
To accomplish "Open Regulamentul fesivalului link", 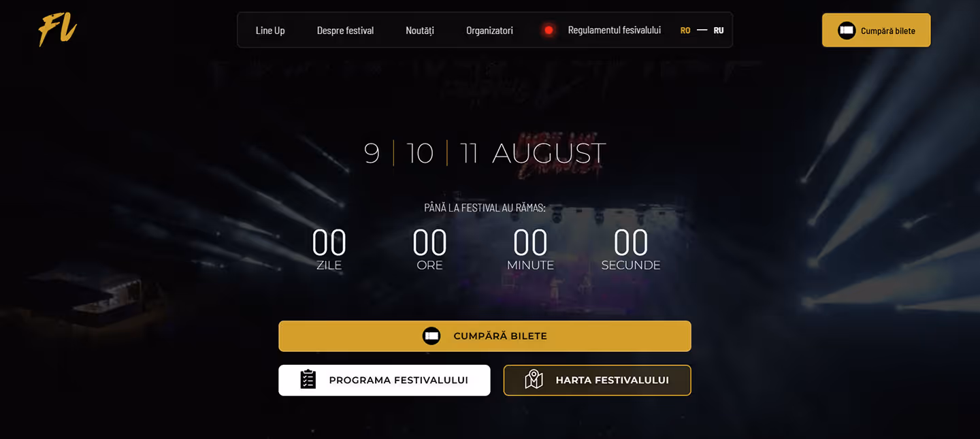I will click(615, 30).
